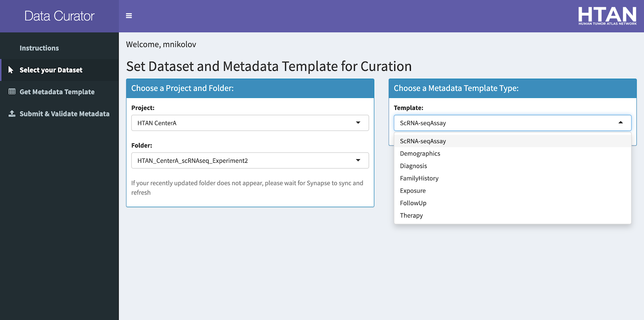This screenshot has height=320, width=644.
Task: Click the HTAN logo
Action: (607, 16)
